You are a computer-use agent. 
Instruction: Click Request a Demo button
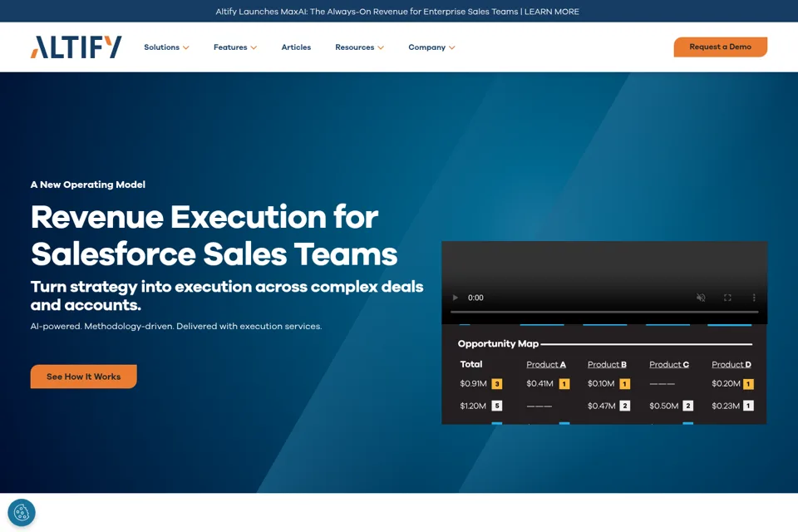(720, 47)
